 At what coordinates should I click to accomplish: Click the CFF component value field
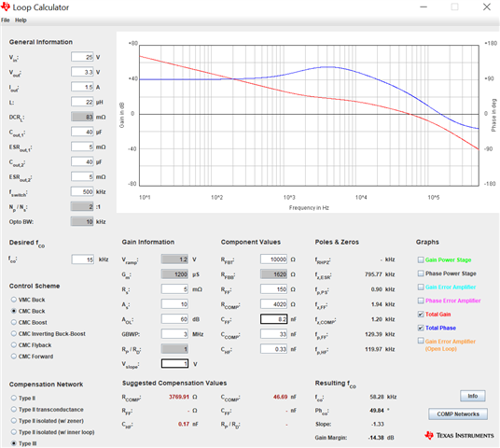pos(274,319)
